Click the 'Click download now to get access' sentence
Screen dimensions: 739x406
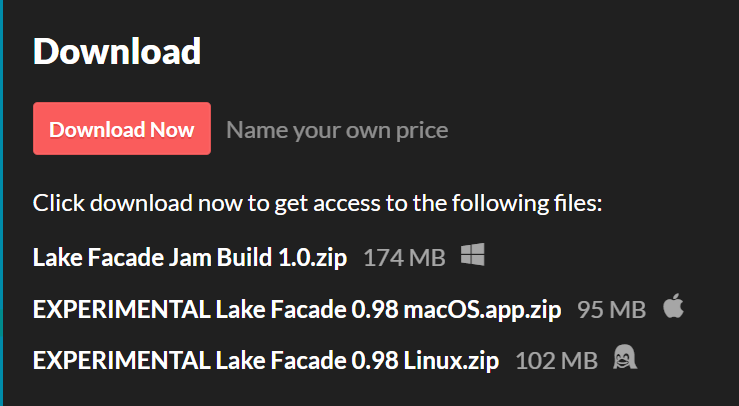[x=318, y=203]
